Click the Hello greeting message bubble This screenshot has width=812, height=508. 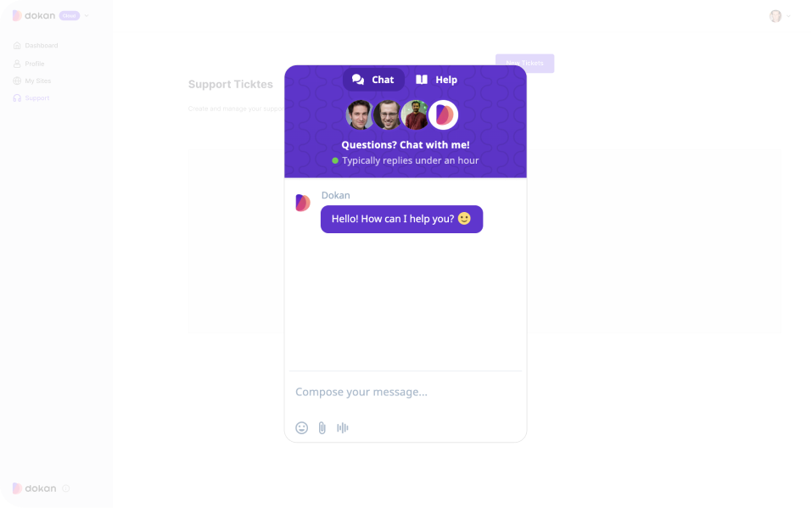tap(401, 219)
